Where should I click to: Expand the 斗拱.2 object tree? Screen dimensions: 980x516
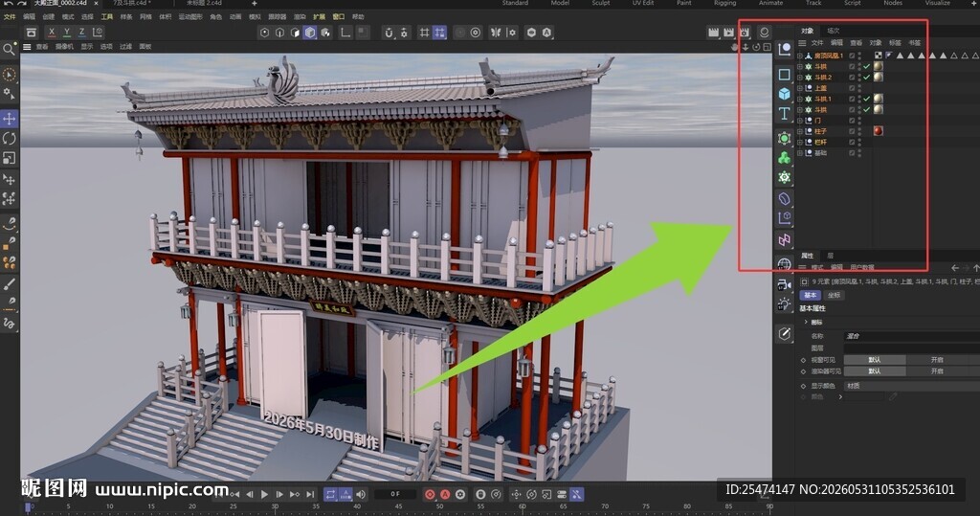[x=800, y=78]
